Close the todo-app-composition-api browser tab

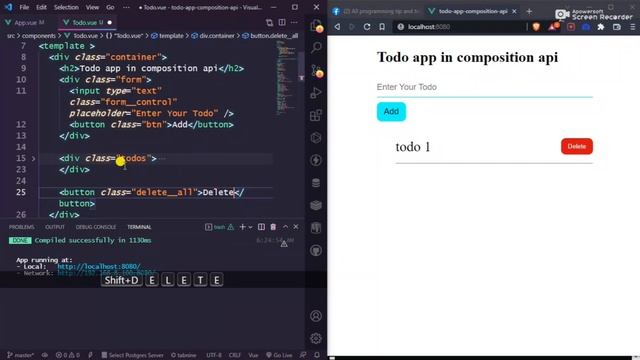(x=514, y=11)
